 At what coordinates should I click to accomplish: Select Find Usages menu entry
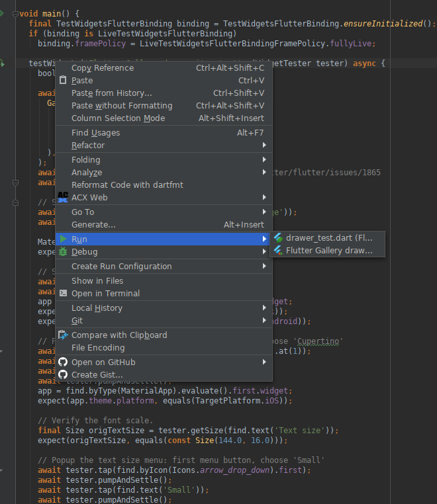164,133
